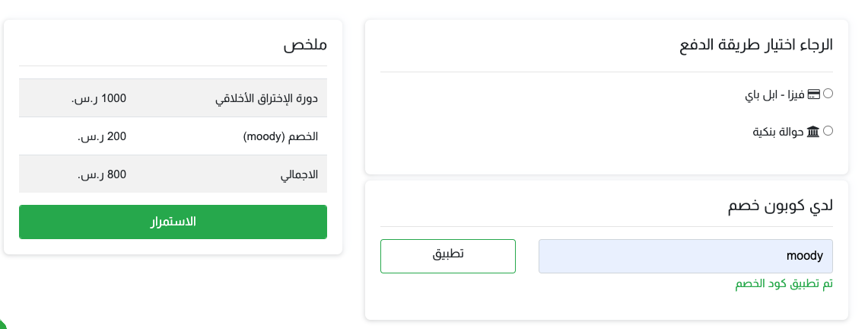Click the ملخص summary heading

click(306, 45)
